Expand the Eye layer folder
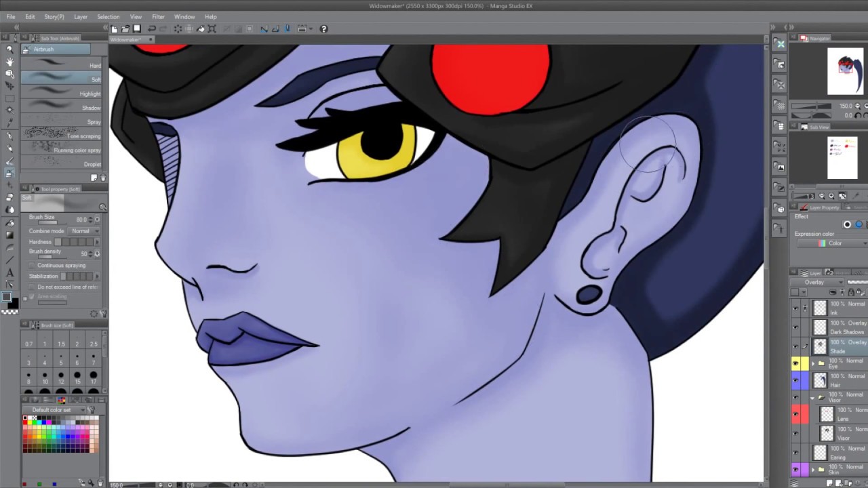The width and height of the screenshot is (868, 488). tap(812, 363)
